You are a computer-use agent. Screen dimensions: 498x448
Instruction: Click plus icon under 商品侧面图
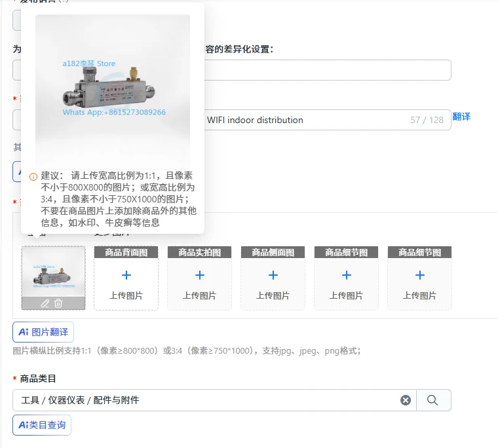tap(273, 275)
